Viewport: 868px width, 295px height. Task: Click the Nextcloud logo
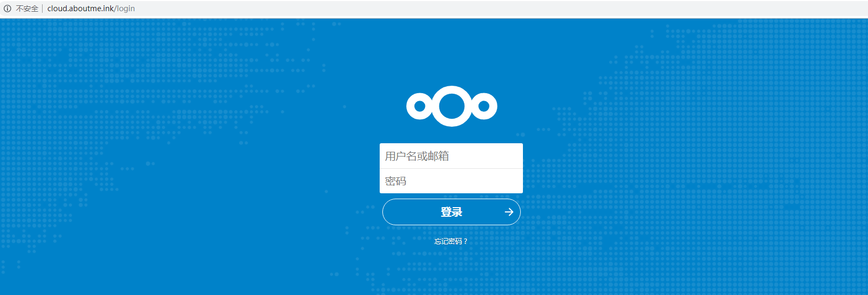[x=452, y=106]
